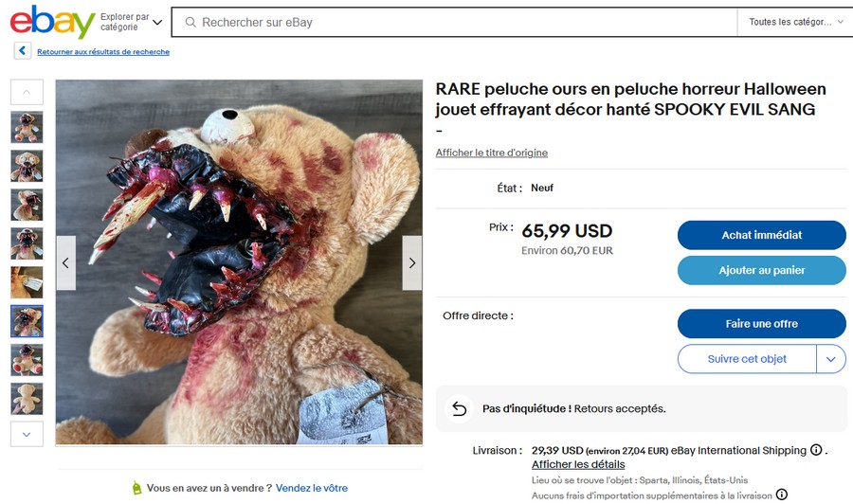
Task: Click "Ajouter au panier" button
Action: (x=761, y=270)
